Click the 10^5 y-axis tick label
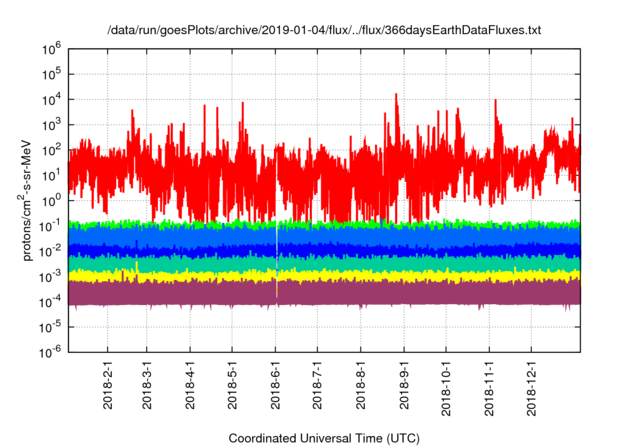640x448 pixels. tap(51, 75)
